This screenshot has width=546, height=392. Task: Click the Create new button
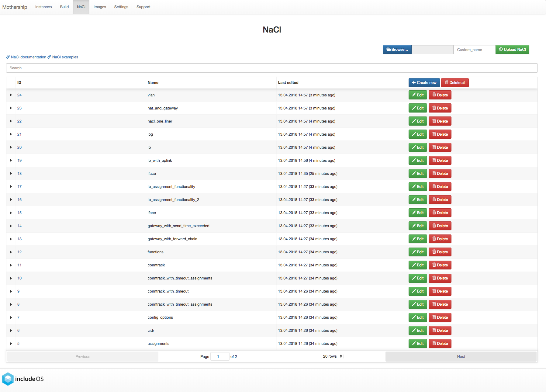[x=424, y=83]
